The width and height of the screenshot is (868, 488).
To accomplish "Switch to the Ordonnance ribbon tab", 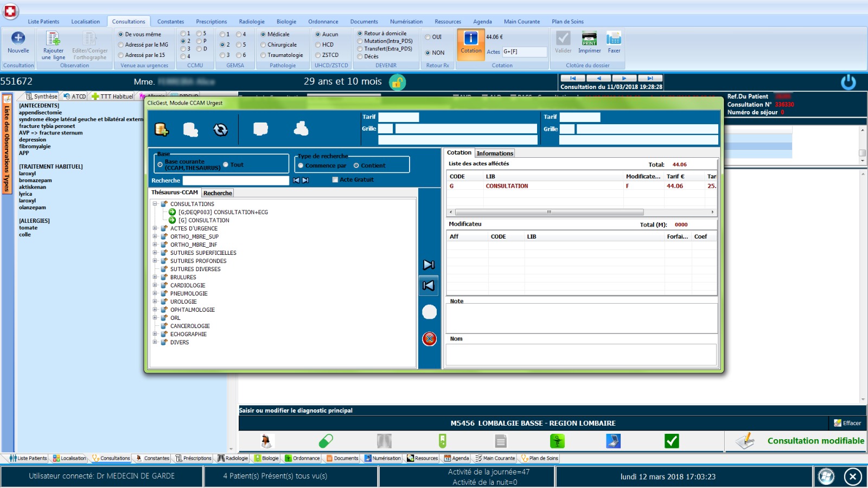I will point(323,22).
